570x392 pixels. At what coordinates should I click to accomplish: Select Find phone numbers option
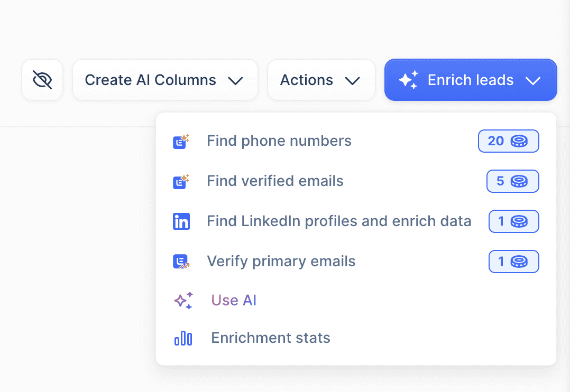tap(279, 141)
